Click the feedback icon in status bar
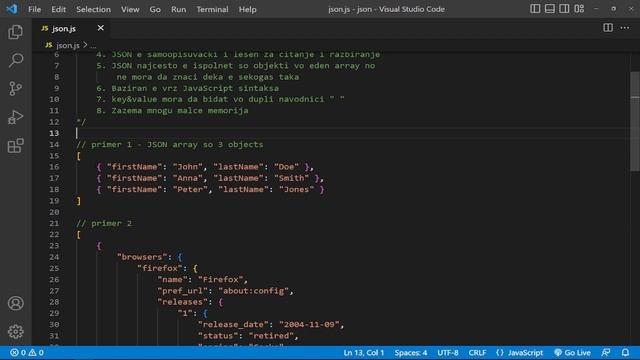640x360 pixels. (606, 352)
